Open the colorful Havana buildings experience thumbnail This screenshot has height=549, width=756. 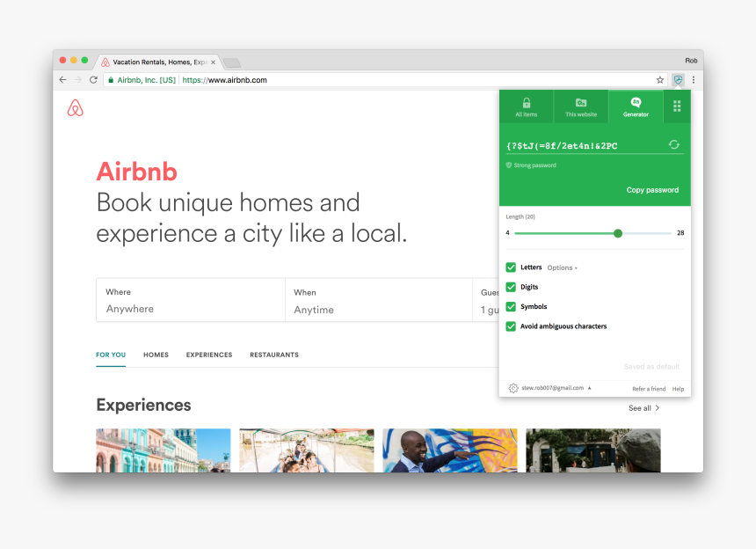point(164,450)
